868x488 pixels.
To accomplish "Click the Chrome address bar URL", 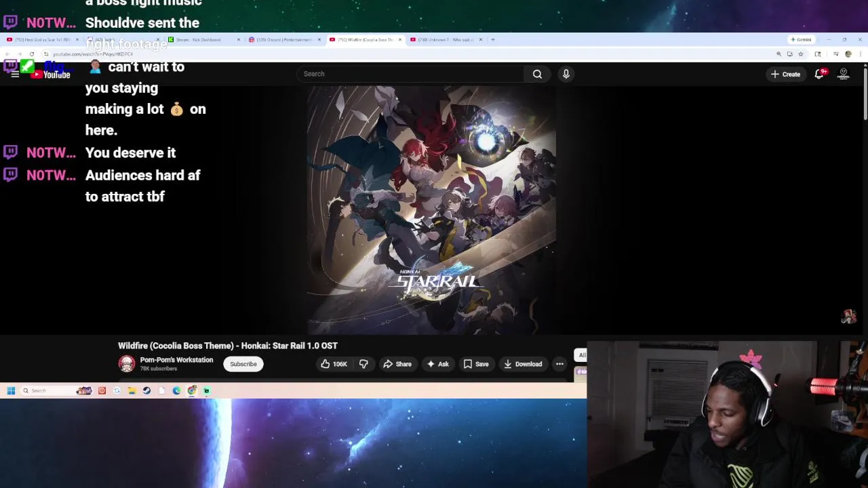I will (94, 54).
